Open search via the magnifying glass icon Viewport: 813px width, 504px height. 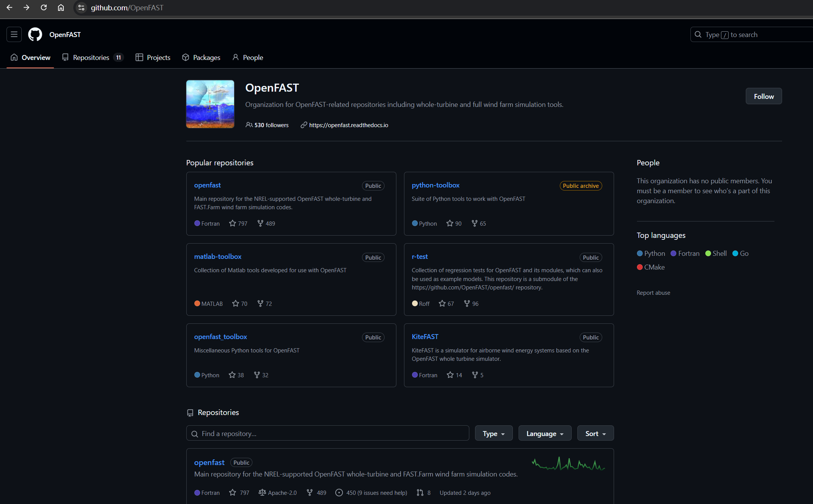click(x=698, y=34)
